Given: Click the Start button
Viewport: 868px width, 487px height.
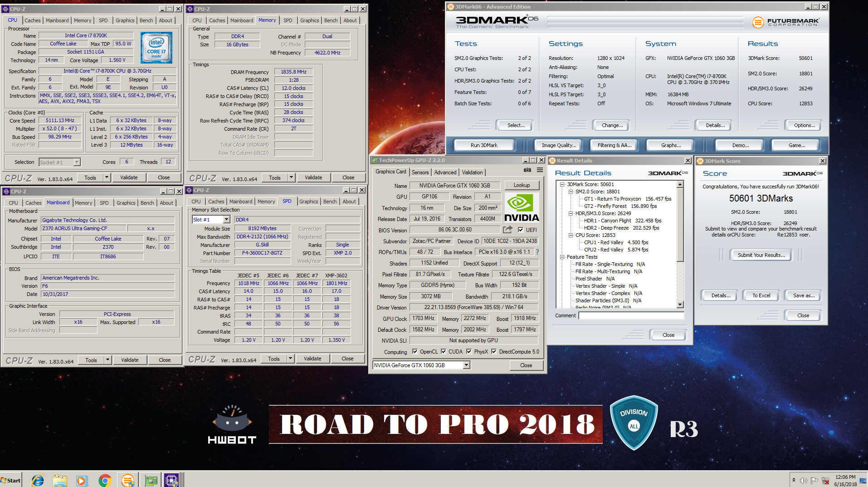Looking at the screenshot, I should pyautogui.click(x=10, y=480).
